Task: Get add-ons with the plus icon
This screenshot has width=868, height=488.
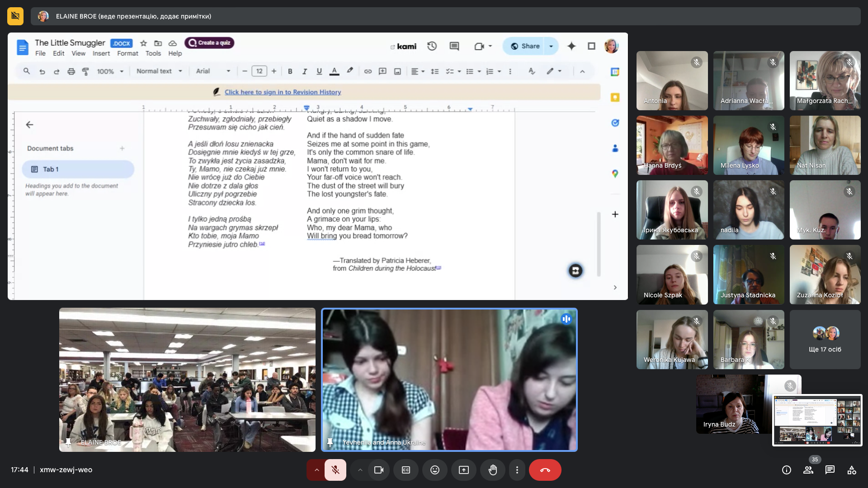Action: [615, 214]
